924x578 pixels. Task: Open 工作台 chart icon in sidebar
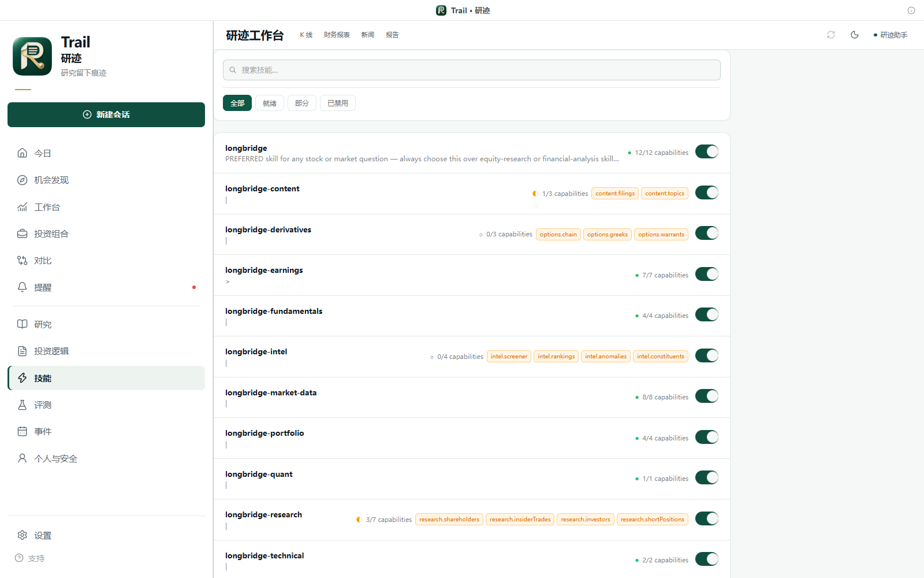tap(23, 207)
